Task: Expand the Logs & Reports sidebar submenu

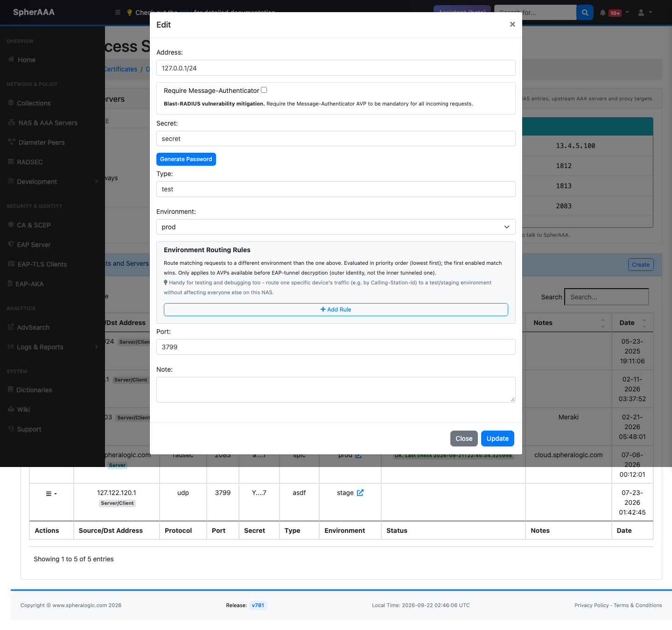Action: (x=97, y=347)
